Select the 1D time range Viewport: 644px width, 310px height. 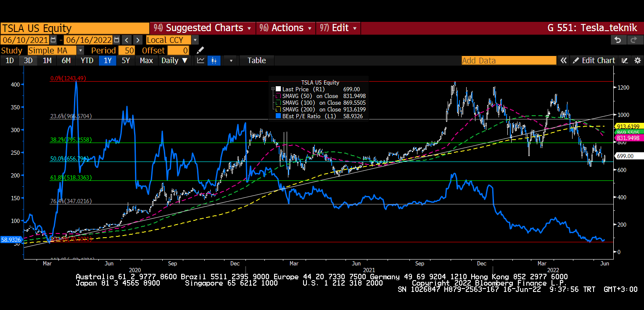pos(9,61)
